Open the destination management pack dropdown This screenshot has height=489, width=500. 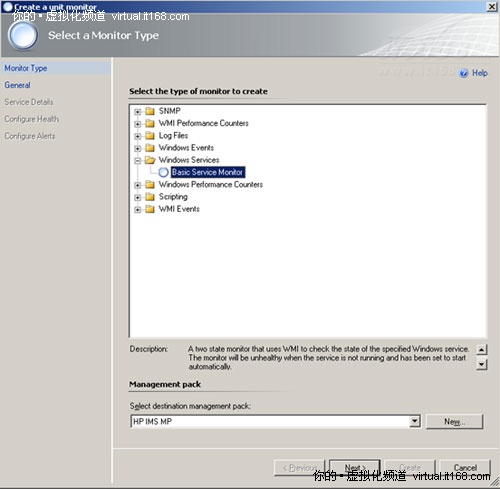(x=414, y=421)
